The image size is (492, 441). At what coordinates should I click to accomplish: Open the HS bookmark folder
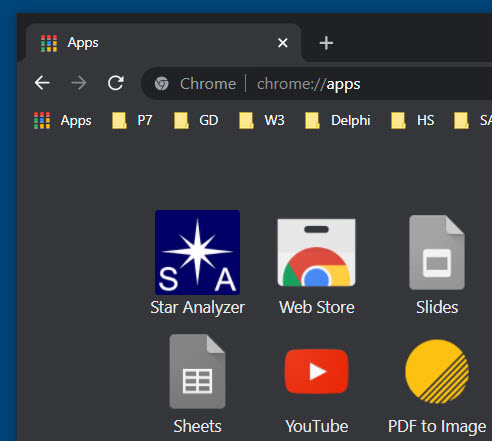coord(412,120)
